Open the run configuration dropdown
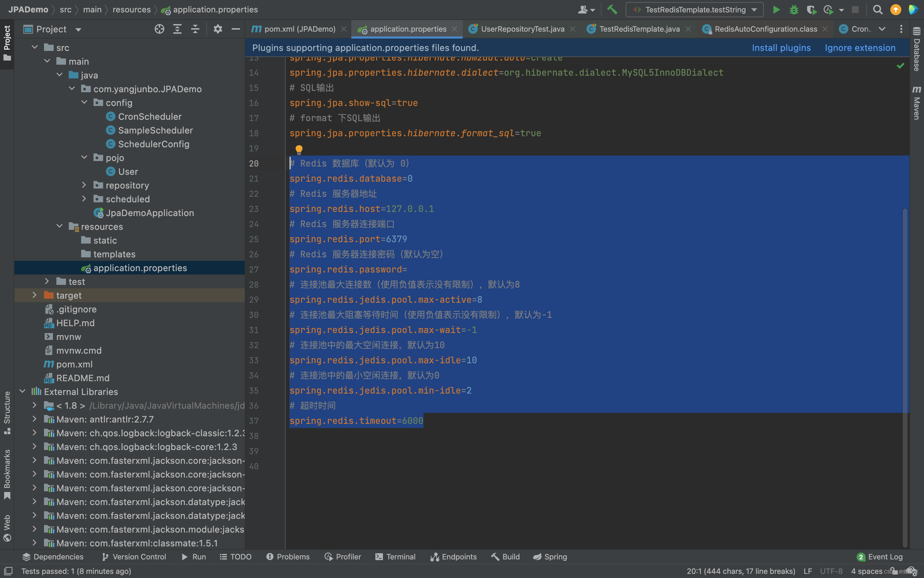924x578 pixels. coord(694,10)
